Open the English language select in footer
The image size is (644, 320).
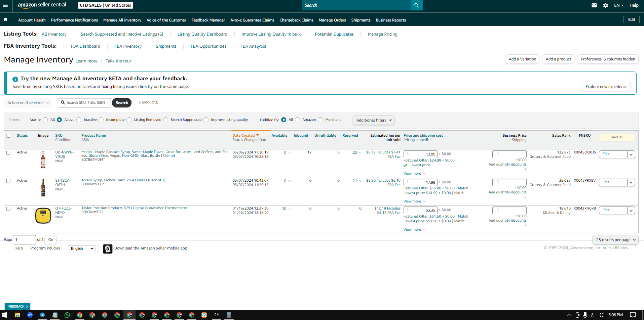coord(82,249)
